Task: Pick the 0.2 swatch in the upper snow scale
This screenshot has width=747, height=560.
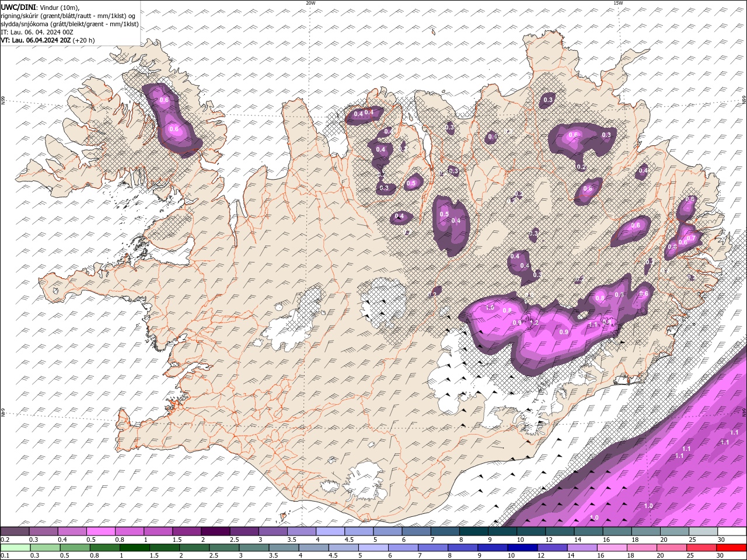Action: [x=15, y=531]
